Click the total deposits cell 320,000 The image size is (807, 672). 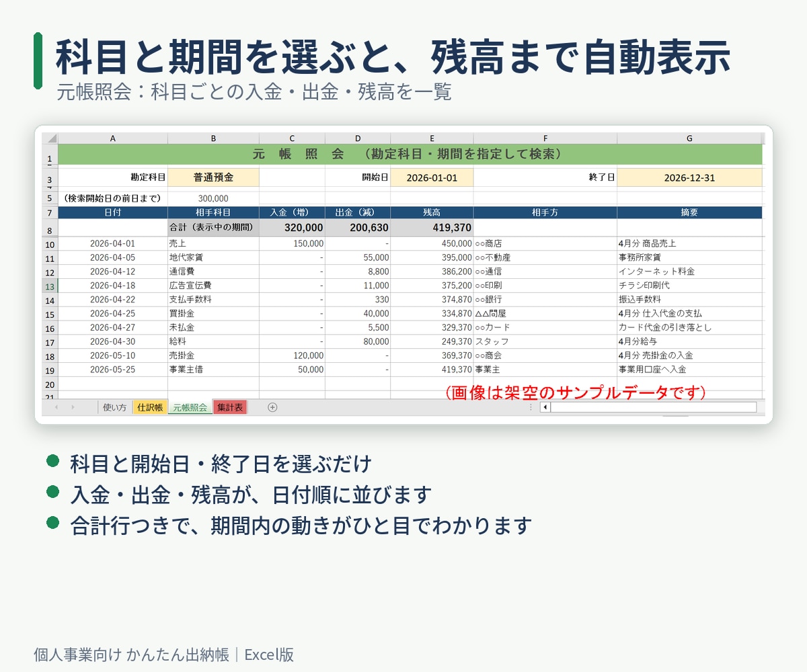(x=292, y=227)
